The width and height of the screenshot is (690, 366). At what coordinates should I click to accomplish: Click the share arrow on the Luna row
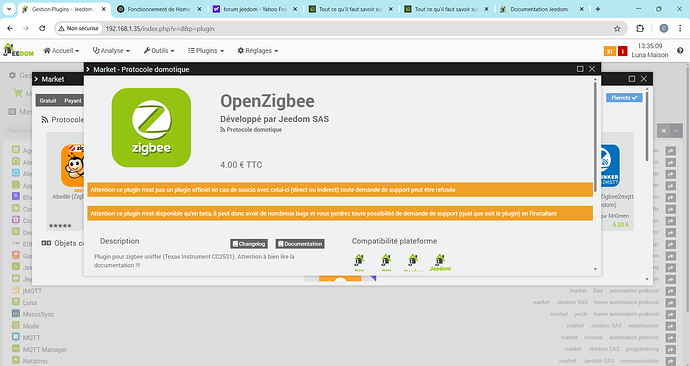[x=670, y=303]
